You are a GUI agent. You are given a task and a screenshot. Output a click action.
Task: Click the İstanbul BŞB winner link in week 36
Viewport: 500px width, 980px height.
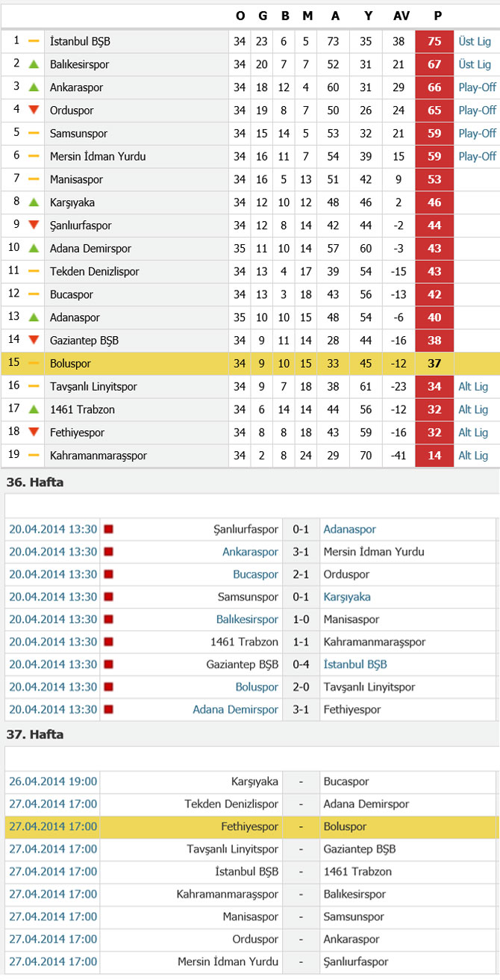point(355,665)
